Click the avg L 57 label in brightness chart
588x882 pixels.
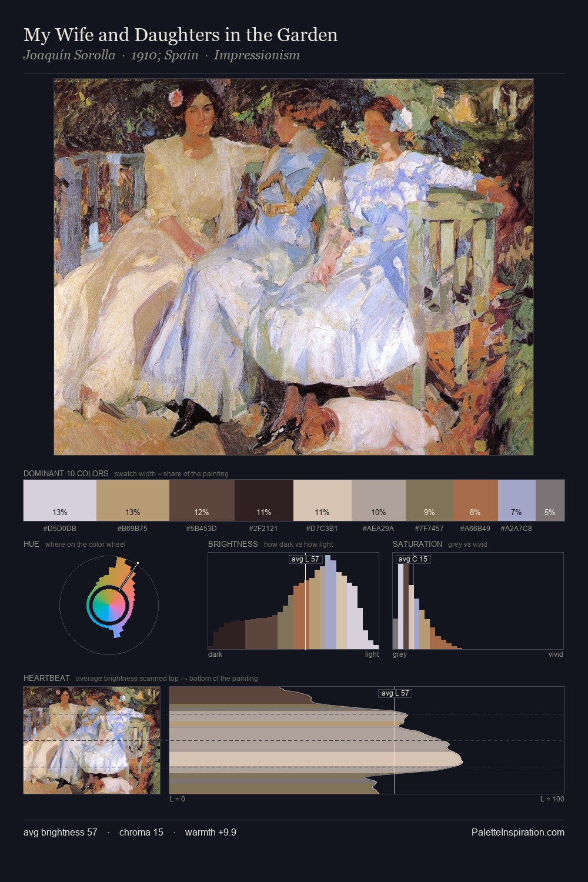pos(305,559)
